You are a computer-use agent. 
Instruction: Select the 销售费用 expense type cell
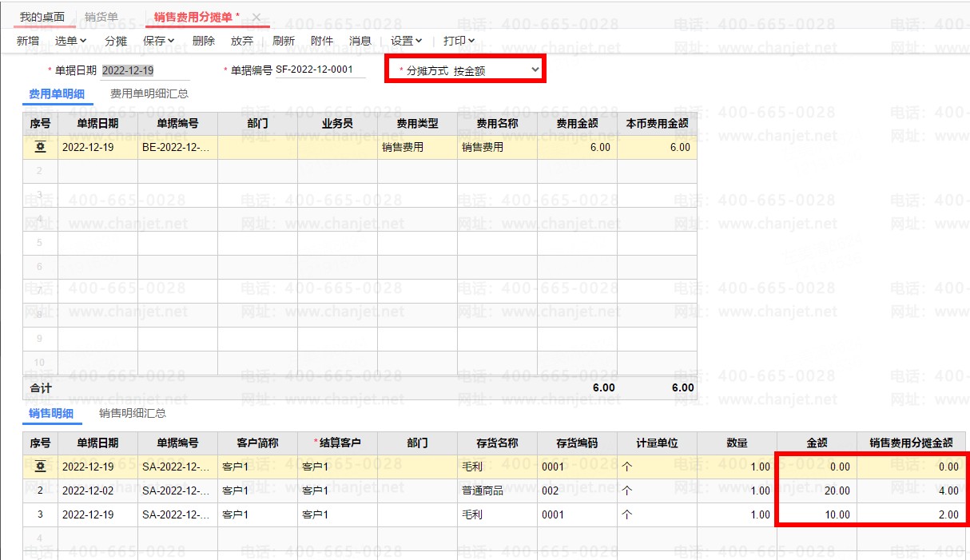coord(417,148)
